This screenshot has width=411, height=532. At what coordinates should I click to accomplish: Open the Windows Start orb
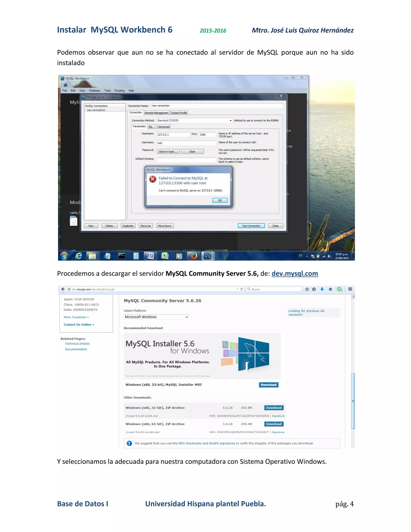(x=64, y=256)
